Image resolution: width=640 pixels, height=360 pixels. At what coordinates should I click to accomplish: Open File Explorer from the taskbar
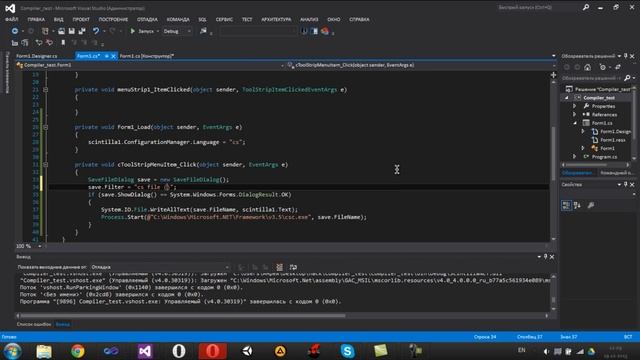tap(44, 351)
